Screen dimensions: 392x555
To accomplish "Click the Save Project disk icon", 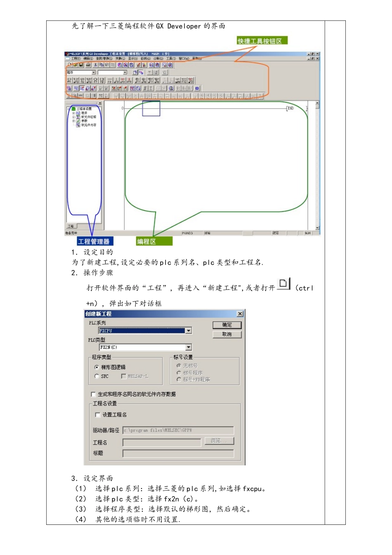I will (x=81, y=65).
